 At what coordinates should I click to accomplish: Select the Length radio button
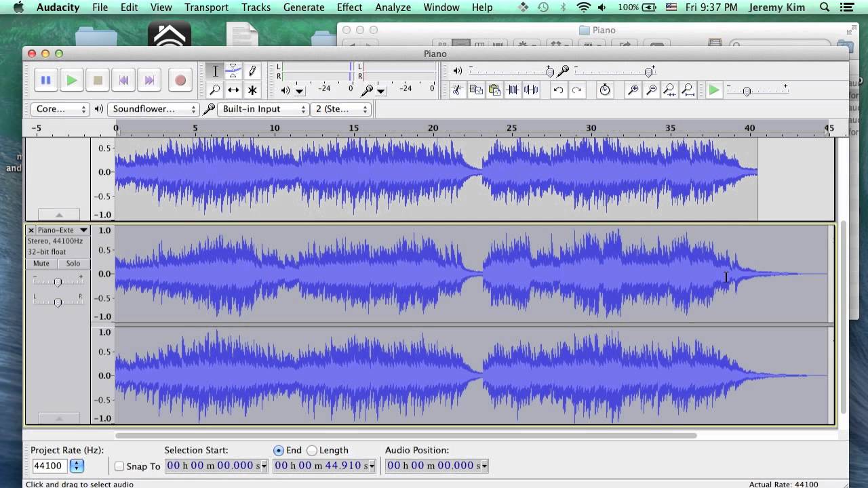click(x=312, y=450)
